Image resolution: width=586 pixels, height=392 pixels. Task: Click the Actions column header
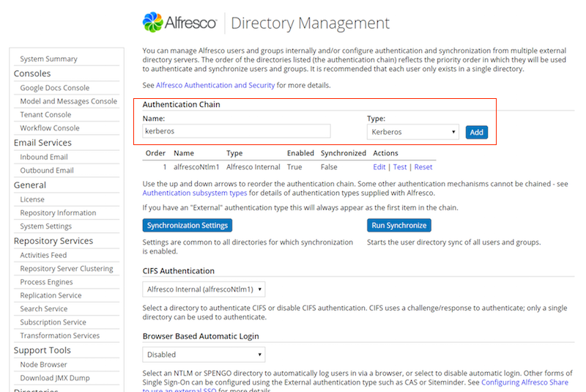pyautogui.click(x=385, y=153)
